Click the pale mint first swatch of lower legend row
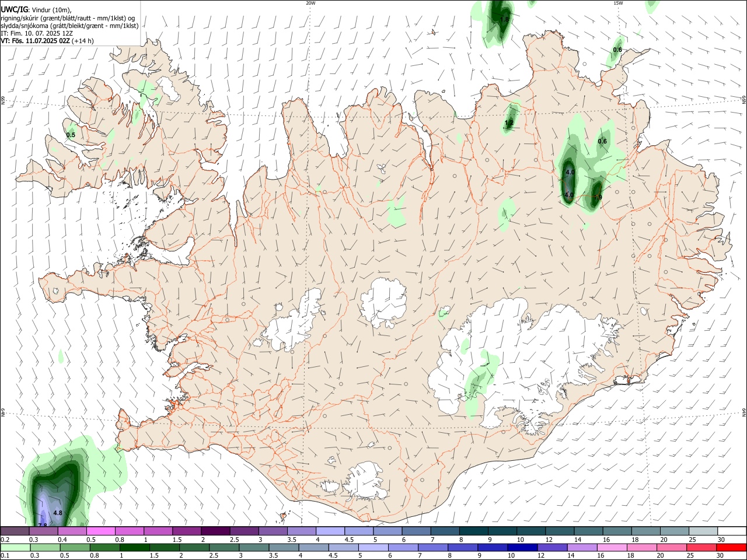This screenshot has height=560, width=747. click(x=15, y=548)
